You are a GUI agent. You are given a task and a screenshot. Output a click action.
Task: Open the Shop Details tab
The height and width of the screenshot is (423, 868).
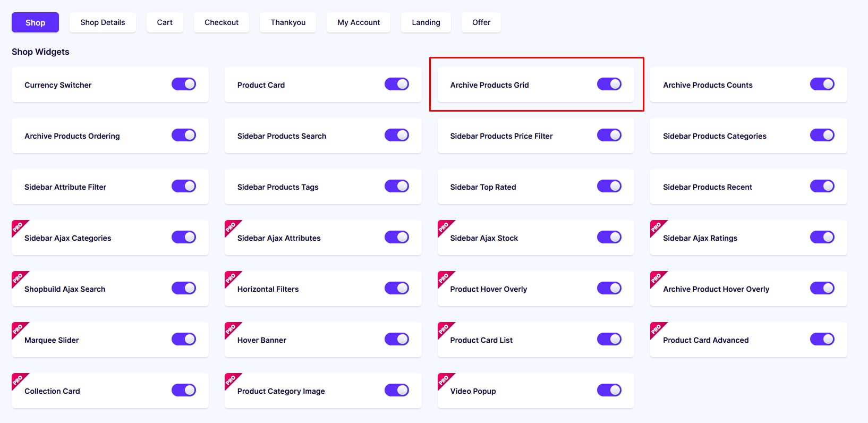(x=103, y=22)
